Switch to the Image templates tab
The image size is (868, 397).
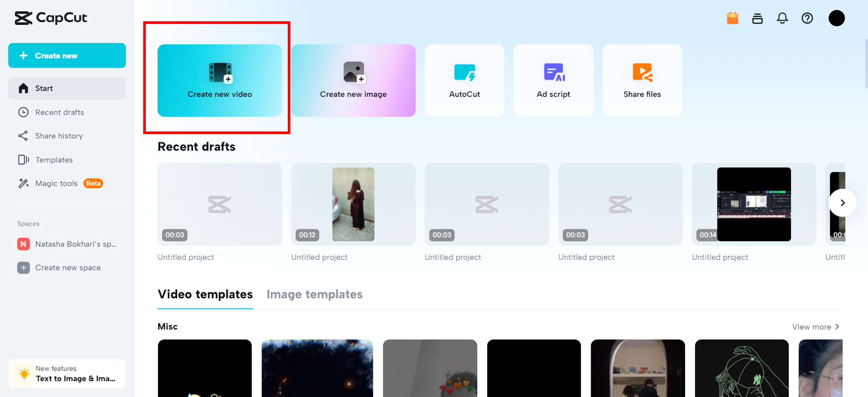click(314, 294)
